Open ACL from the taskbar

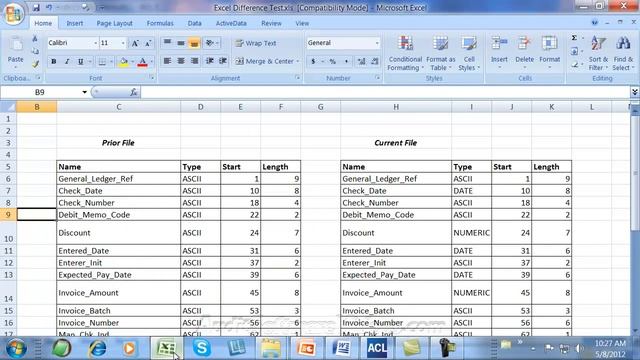tap(376, 348)
